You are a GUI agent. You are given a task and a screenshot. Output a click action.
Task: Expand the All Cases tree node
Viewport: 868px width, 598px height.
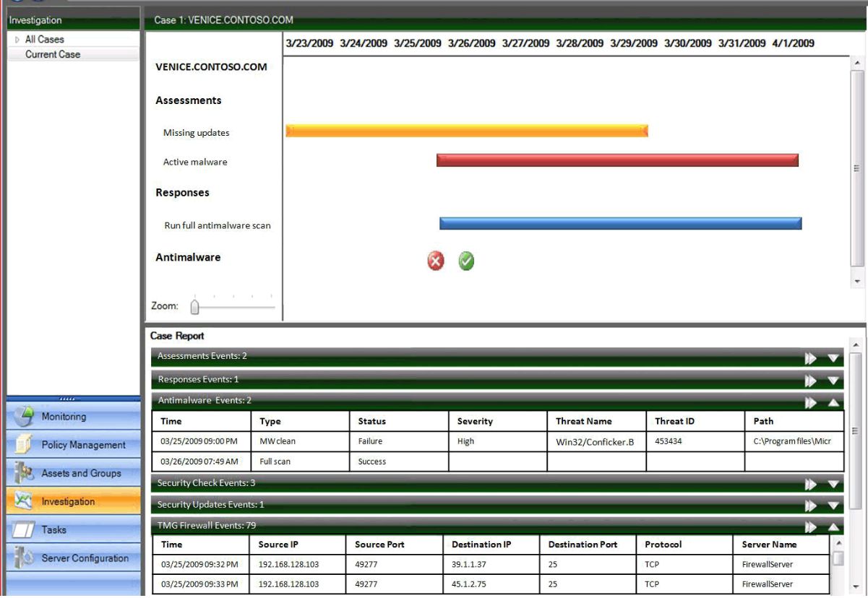pyautogui.click(x=17, y=40)
